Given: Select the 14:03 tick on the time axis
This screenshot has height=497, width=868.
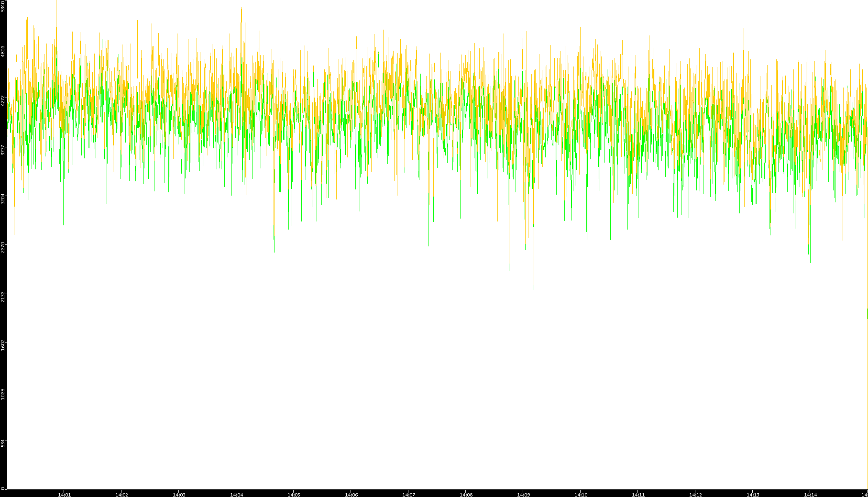Looking at the screenshot, I should click(179, 495).
